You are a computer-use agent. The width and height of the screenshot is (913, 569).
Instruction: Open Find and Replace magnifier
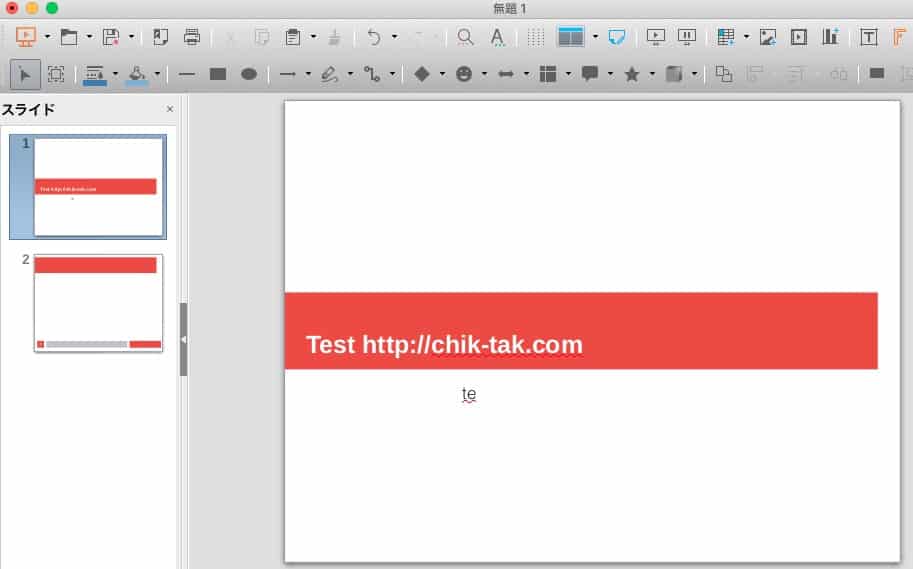click(x=465, y=37)
